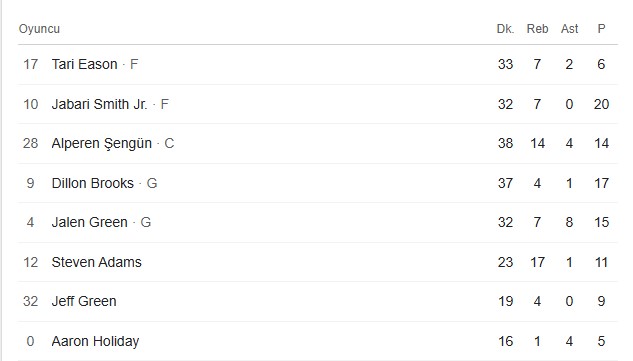
Task: Open Jabari Smith Jr. player link
Action: 99,104
